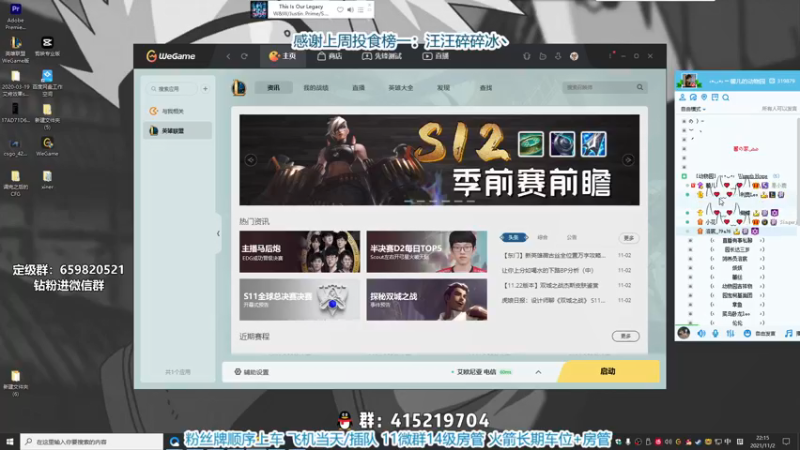Click the magnifier icon in summoner search

640,87
